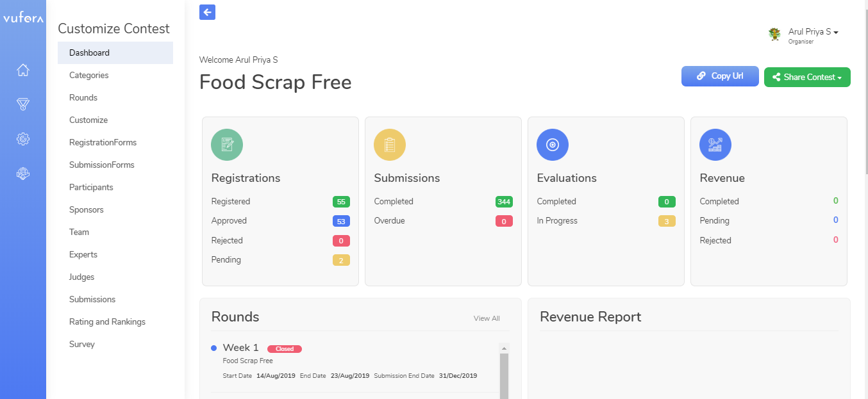Click the Submission End Date 31/Dec/2019

click(458, 376)
